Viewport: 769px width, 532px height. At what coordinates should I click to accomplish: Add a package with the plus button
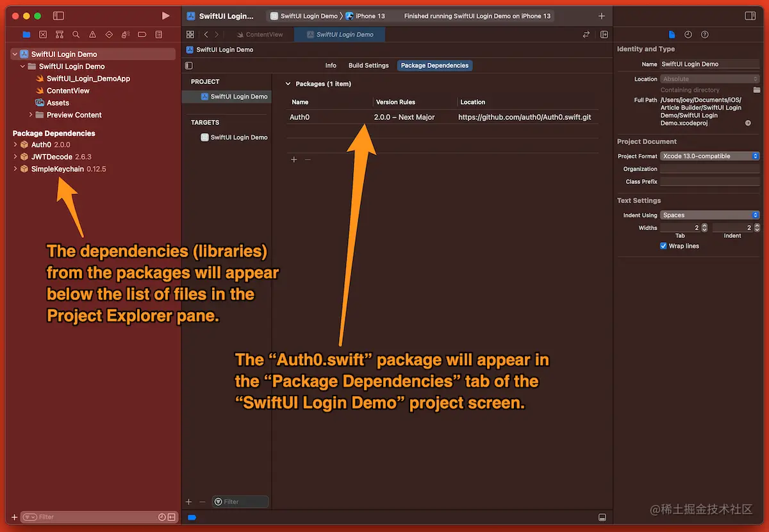click(294, 160)
